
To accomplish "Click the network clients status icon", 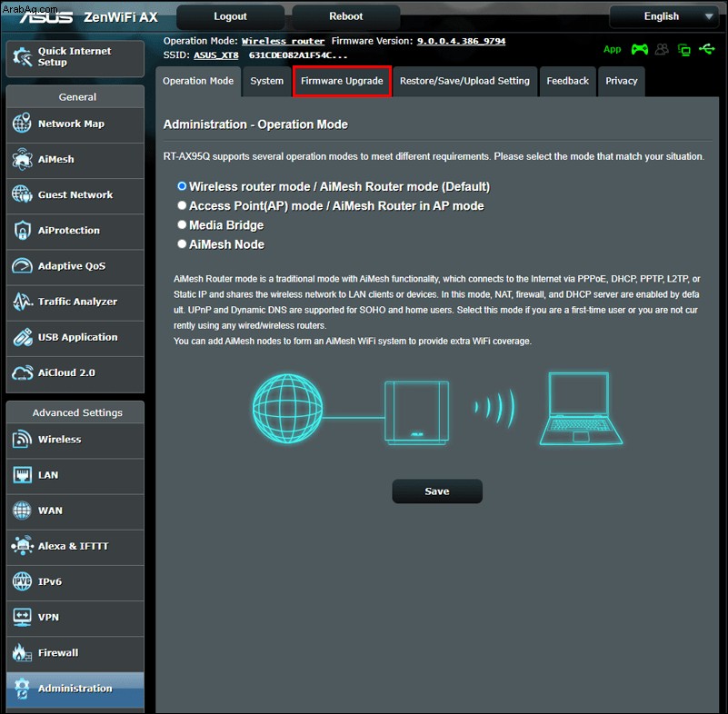I will (x=683, y=50).
